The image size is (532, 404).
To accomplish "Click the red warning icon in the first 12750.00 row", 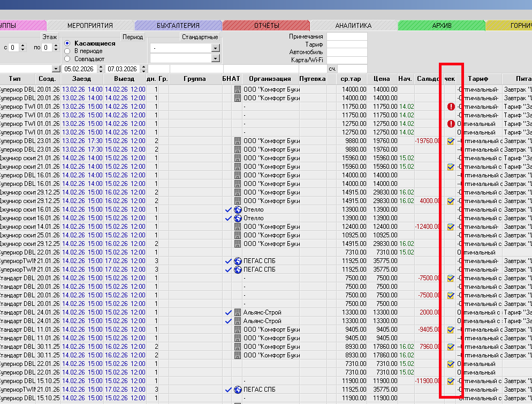I will pyautogui.click(x=451, y=124).
